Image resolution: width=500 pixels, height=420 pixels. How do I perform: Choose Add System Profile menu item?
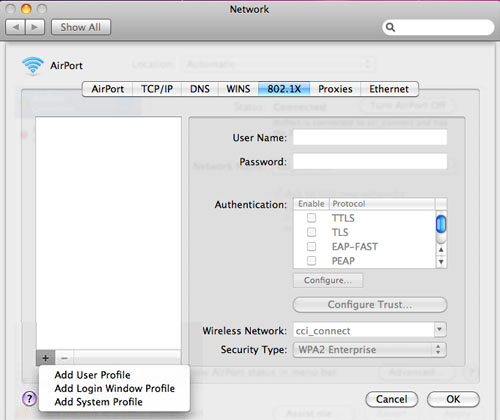coord(114,402)
